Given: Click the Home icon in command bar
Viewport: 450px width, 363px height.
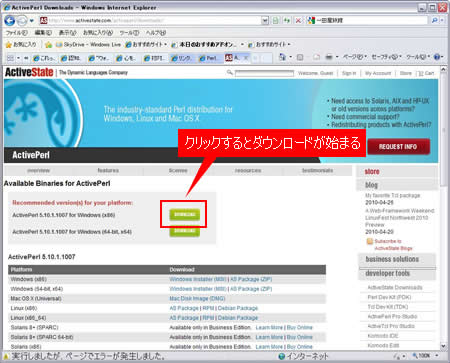Looking at the screenshot, I should coord(282,57).
